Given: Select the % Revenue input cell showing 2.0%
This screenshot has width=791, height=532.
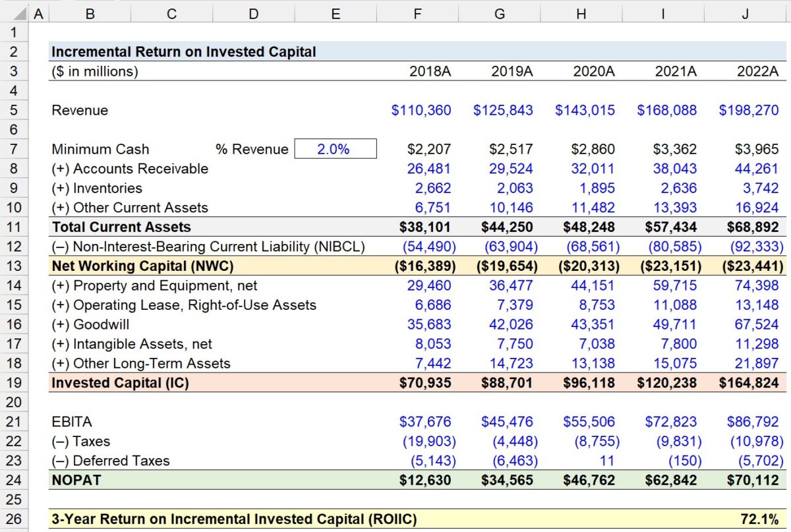Looking at the screenshot, I should coord(336,149).
